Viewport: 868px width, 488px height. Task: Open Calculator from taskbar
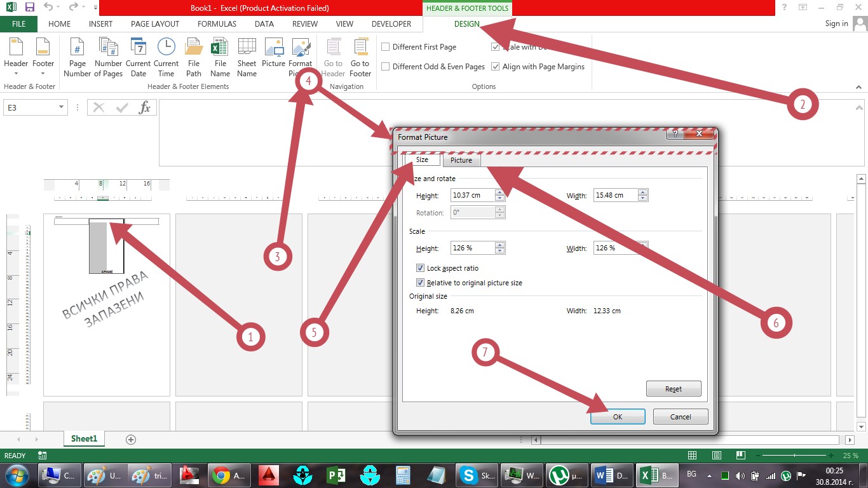402,475
